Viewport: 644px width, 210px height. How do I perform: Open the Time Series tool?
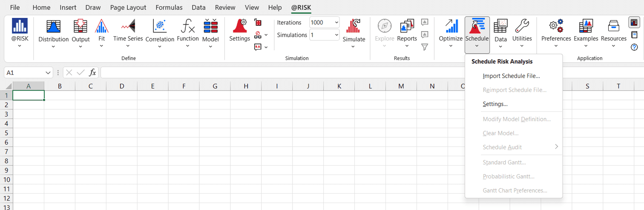[x=128, y=27]
